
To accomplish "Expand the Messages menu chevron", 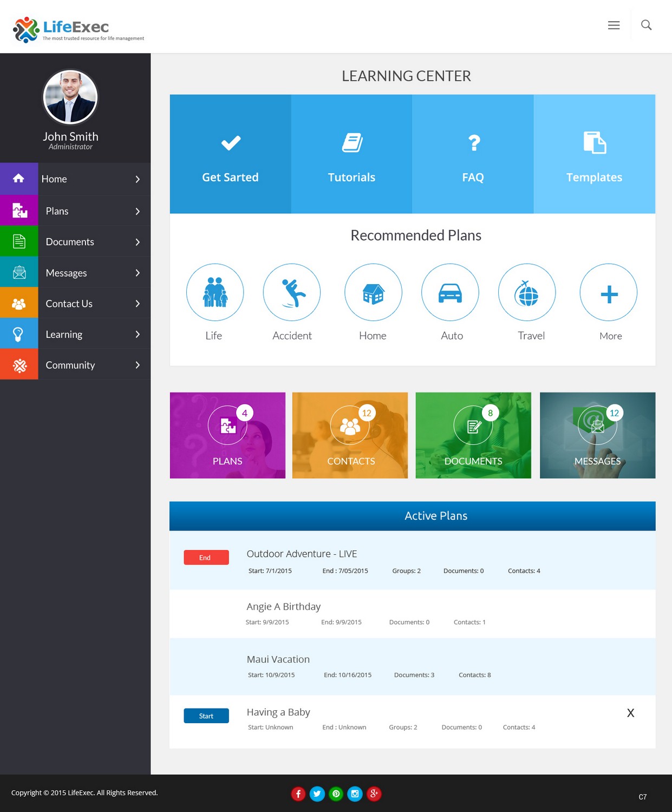I will (x=138, y=273).
